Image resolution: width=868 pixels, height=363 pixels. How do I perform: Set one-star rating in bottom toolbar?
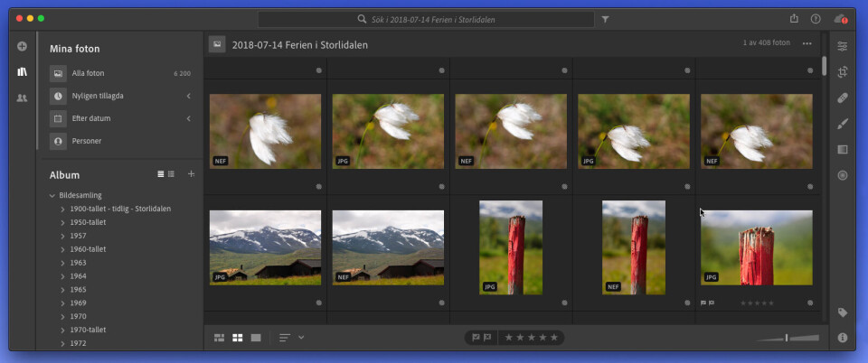[509, 338]
